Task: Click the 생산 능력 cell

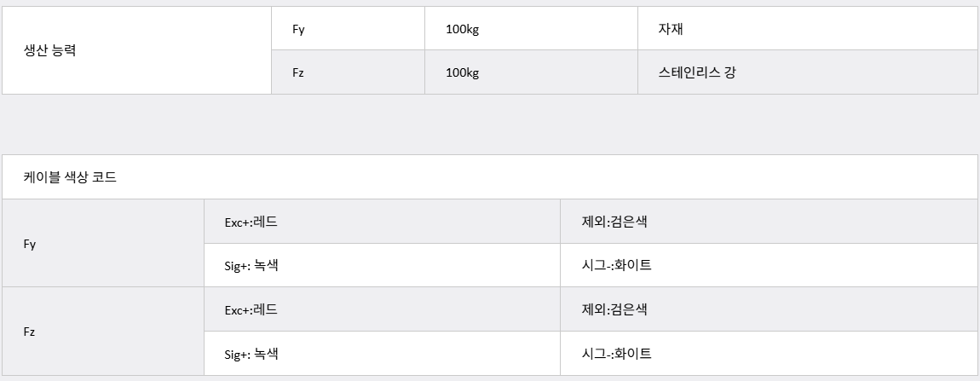Action: click(137, 50)
